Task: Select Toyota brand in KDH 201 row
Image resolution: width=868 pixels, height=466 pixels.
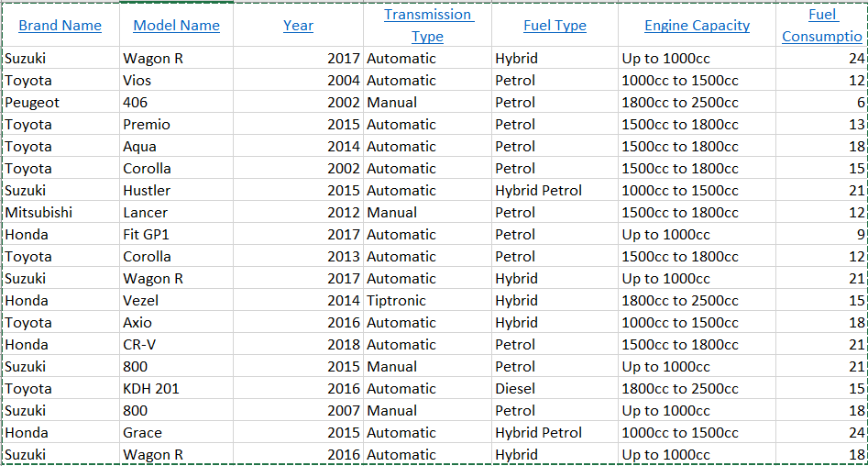Action: tap(60, 388)
